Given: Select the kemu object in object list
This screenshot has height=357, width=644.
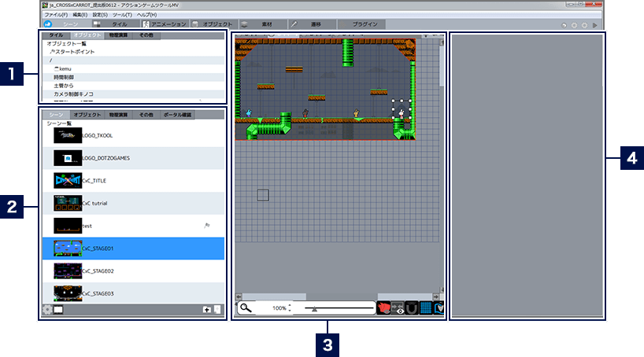Looking at the screenshot, I should (65, 68).
